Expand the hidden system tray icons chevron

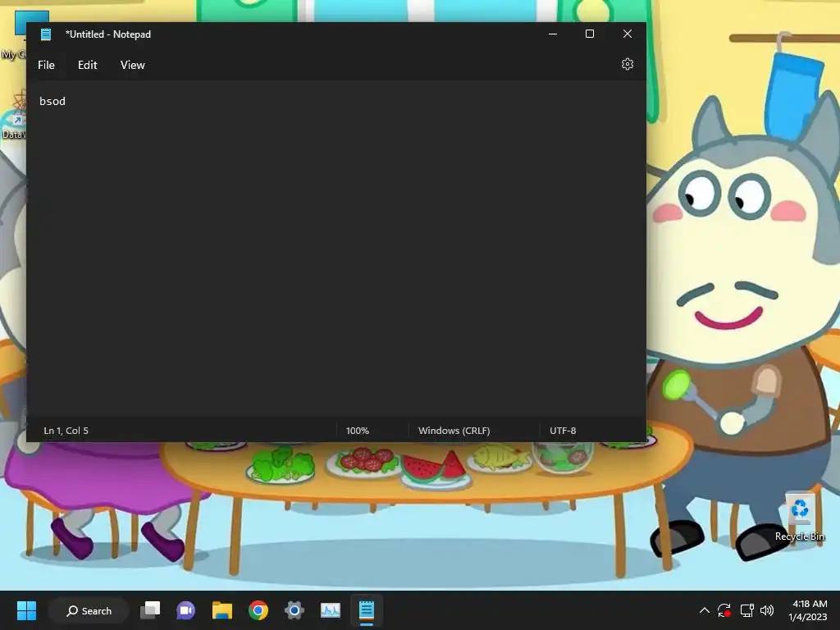tap(705, 610)
